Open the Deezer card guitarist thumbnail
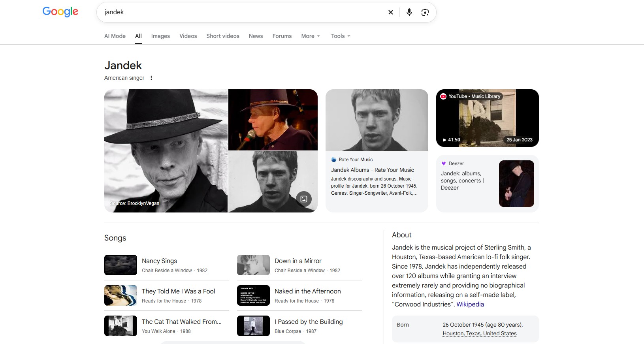Screen dimensions: 644x344 pyautogui.click(x=516, y=184)
